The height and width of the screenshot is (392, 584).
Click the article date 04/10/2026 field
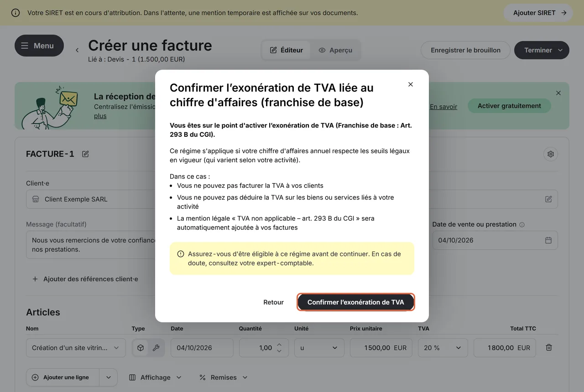(202, 348)
